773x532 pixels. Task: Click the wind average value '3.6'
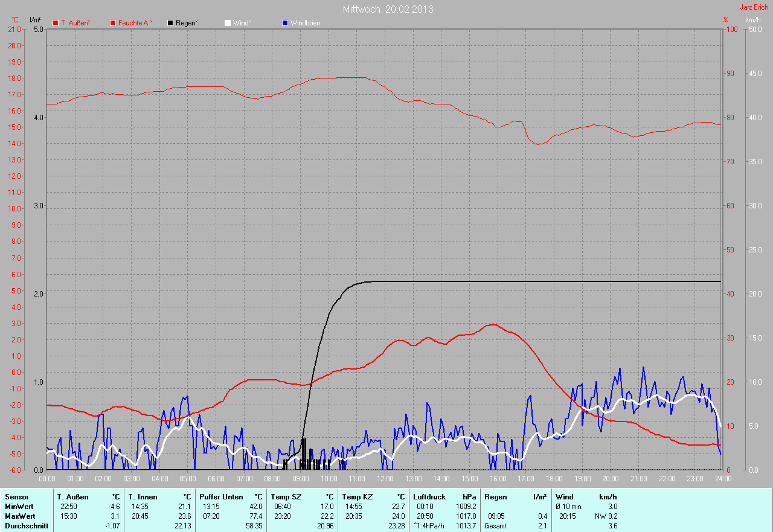[x=612, y=526]
